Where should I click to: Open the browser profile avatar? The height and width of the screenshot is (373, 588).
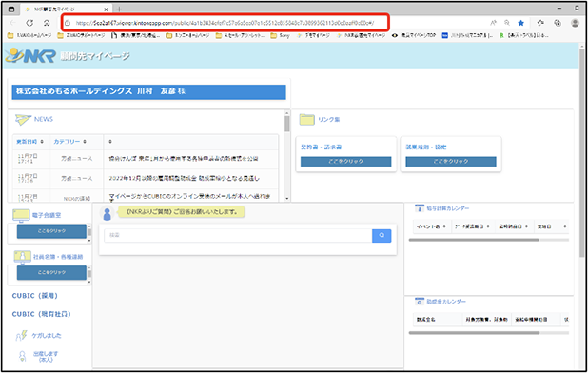(575, 23)
